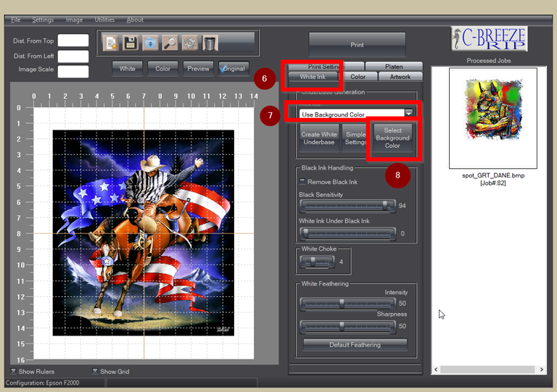Click the White view button
Viewport: 557px width, 392px height.
(127, 68)
